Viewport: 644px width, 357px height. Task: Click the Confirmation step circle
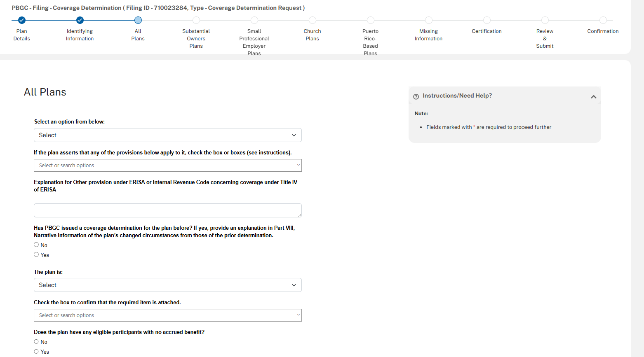603,20
